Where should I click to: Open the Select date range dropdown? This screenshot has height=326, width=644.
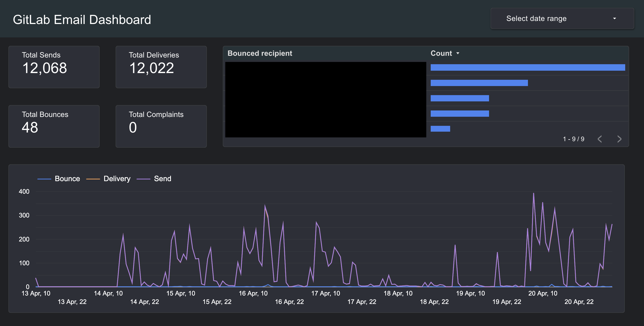(561, 18)
